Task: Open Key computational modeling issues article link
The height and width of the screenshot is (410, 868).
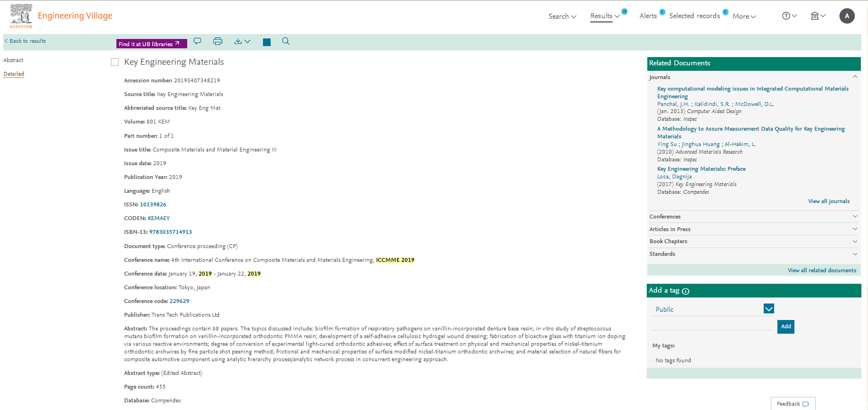Action: click(753, 92)
